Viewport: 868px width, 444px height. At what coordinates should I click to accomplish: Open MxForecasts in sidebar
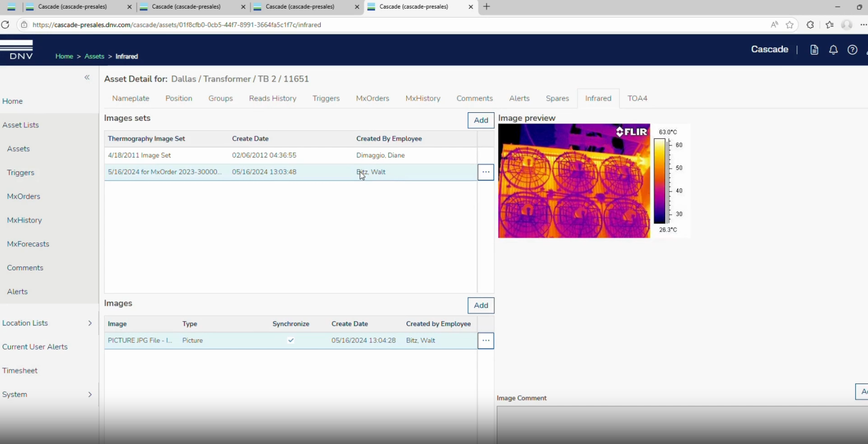(x=28, y=244)
